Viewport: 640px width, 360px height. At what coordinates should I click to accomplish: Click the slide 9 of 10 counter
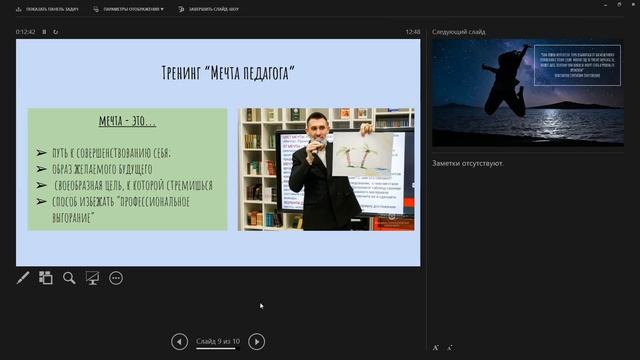click(218, 341)
